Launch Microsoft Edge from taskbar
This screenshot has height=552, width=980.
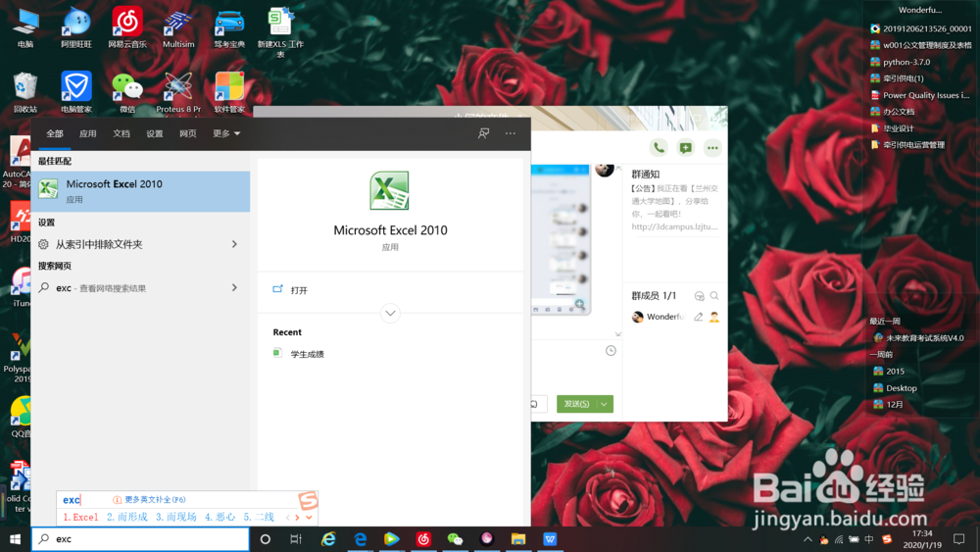click(361, 539)
